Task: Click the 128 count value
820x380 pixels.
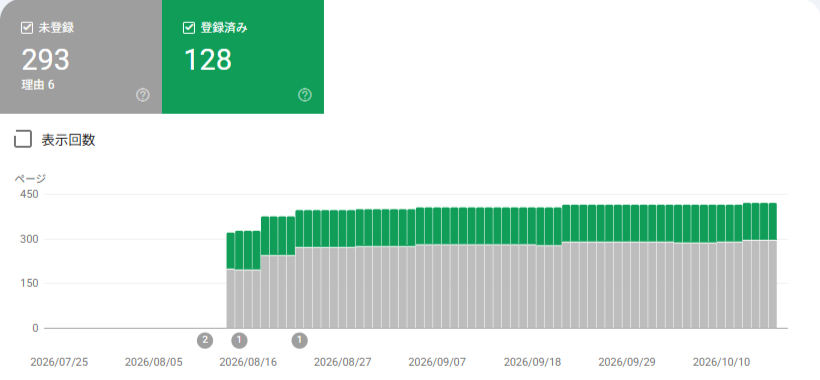Action: tap(208, 60)
